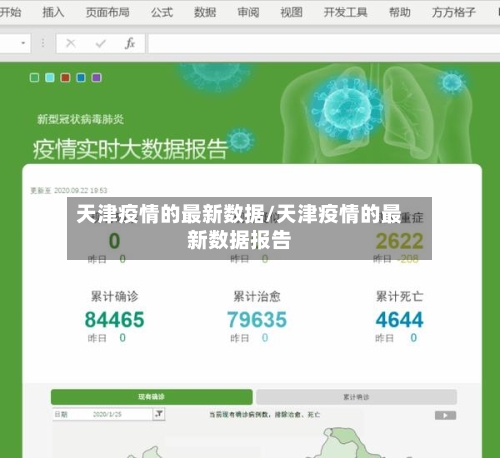Image resolution: width=500 pixels, height=458 pixels.
Task: Open the Insert Function fx icon
Action: 130,43
